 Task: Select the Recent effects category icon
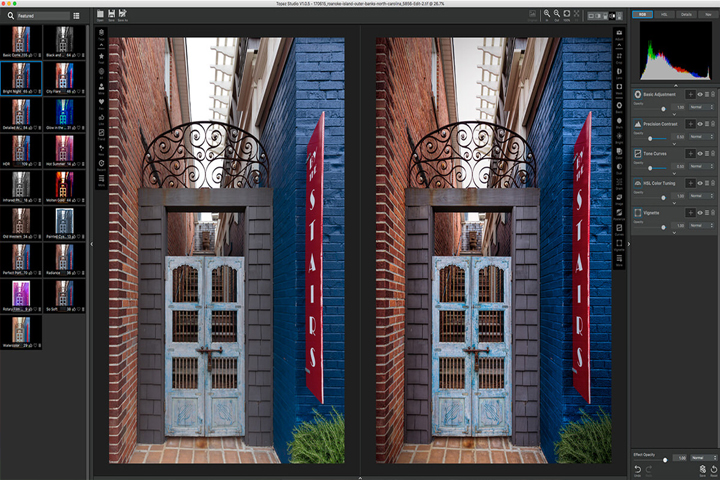101,164
